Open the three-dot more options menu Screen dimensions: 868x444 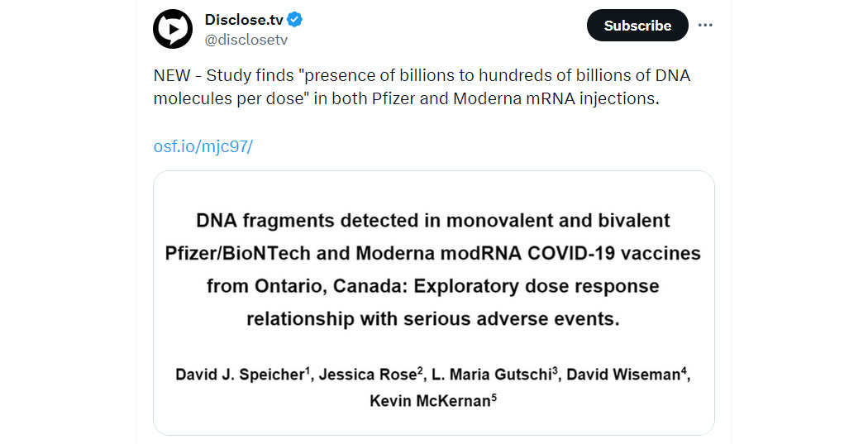click(x=705, y=25)
